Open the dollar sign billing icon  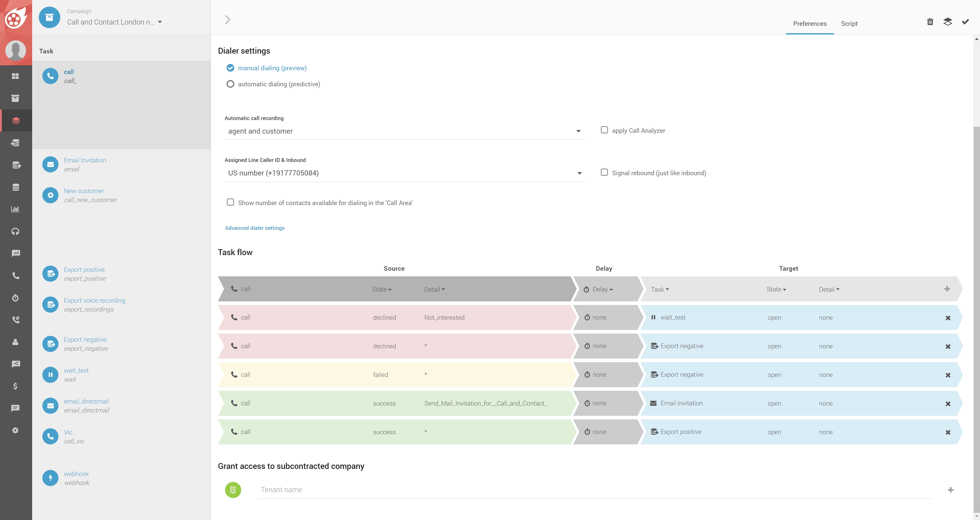(x=15, y=386)
